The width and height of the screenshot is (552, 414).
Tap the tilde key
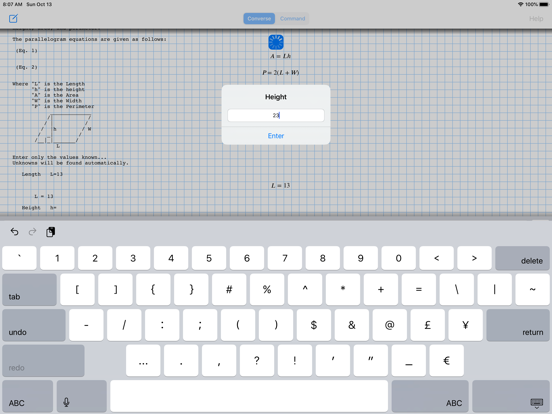tap(532, 290)
